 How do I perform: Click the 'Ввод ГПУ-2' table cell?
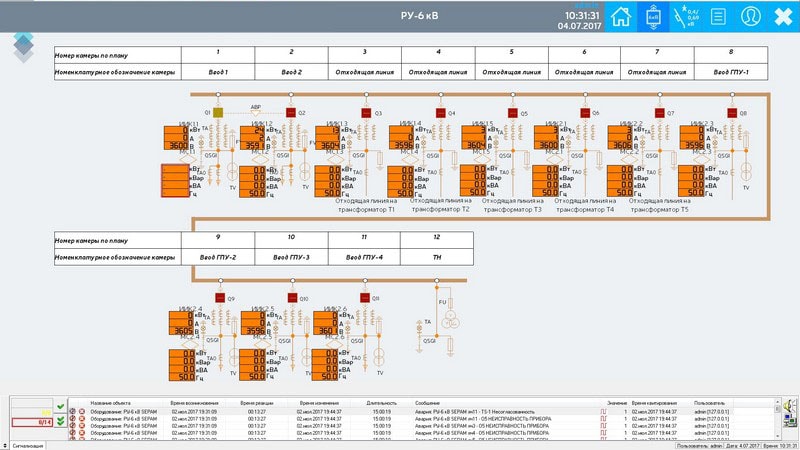click(x=218, y=257)
